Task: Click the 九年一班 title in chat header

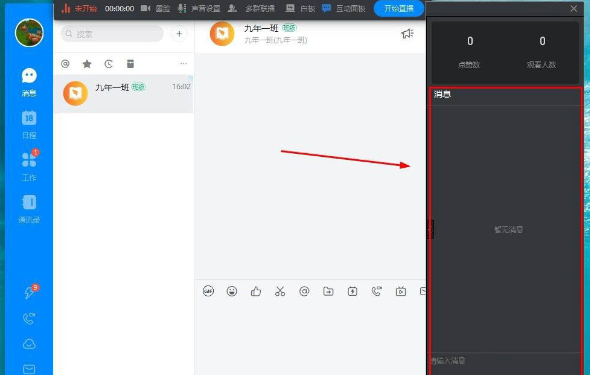Action: (261, 28)
